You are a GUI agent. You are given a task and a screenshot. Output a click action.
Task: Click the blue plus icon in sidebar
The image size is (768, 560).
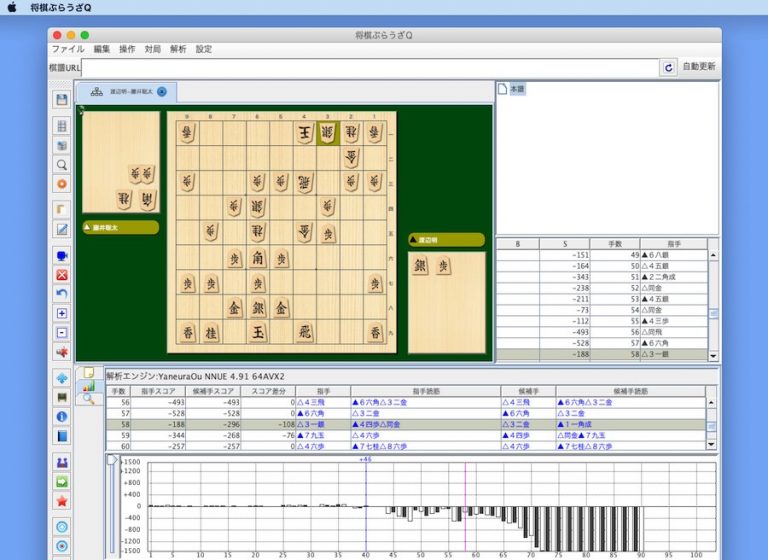point(62,313)
